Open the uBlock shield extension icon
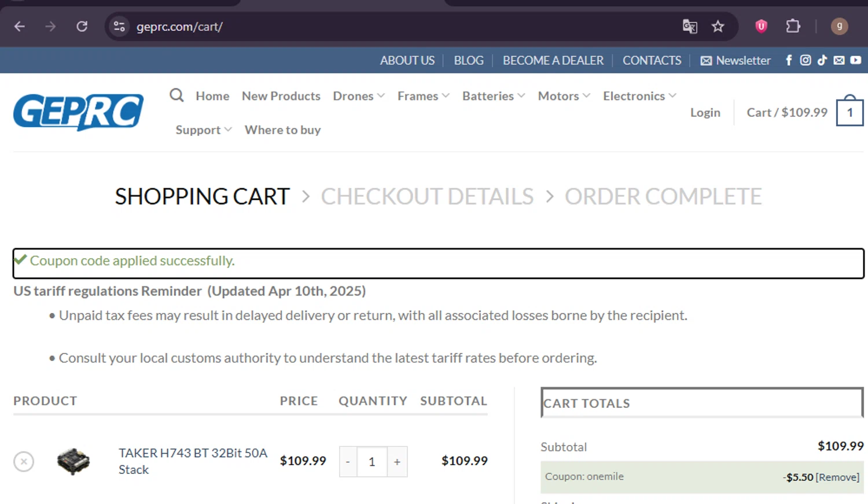This screenshot has width=868, height=504. [762, 26]
